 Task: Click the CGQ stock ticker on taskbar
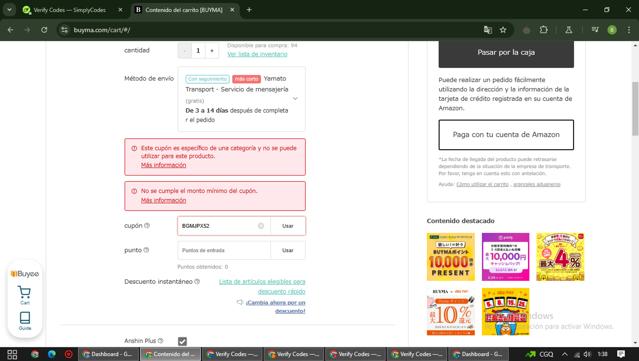539,354
